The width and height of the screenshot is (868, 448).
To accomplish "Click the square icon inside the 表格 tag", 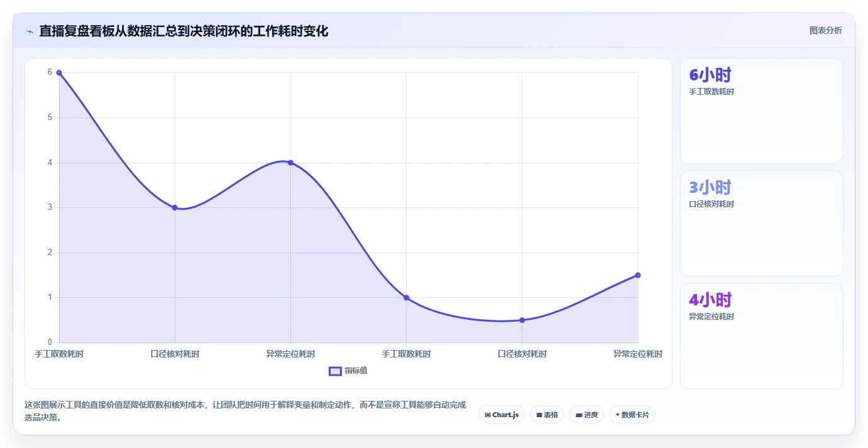I will [539, 415].
